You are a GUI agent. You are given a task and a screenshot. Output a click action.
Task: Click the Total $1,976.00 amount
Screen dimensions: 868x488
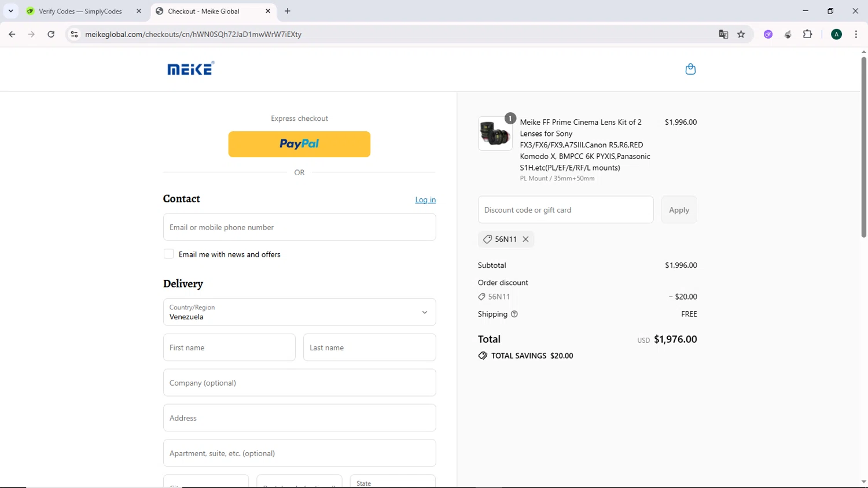pyautogui.click(x=675, y=339)
